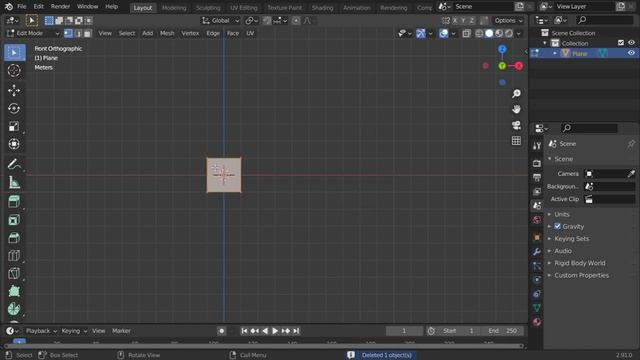The width and height of the screenshot is (640, 360).
Task: Switch to Modeling workspace tab
Action: tap(174, 7)
